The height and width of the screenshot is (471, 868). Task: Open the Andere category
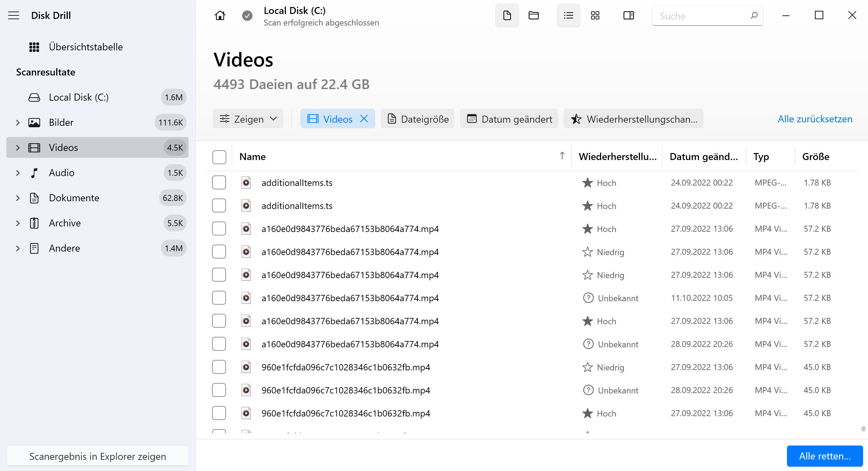coord(97,248)
